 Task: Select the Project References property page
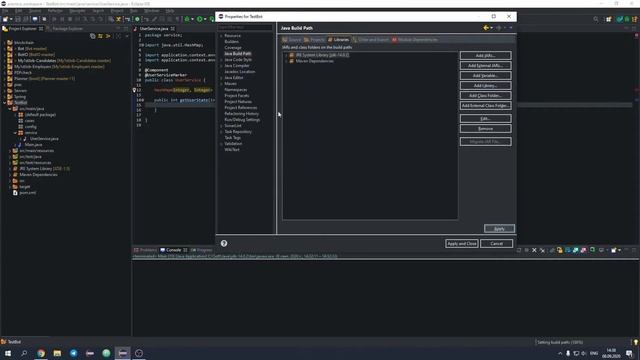pyautogui.click(x=241, y=108)
